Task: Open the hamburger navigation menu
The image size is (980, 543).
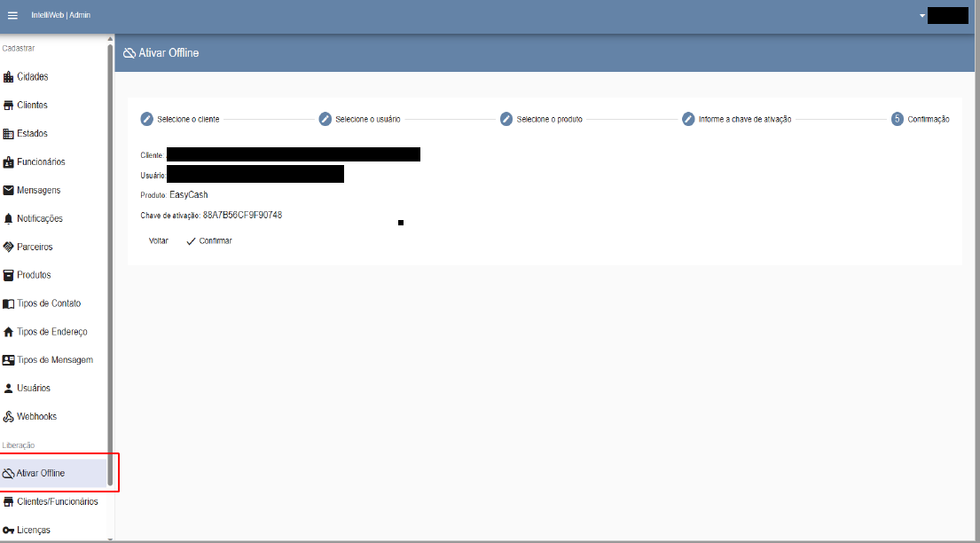Action: (12, 15)
